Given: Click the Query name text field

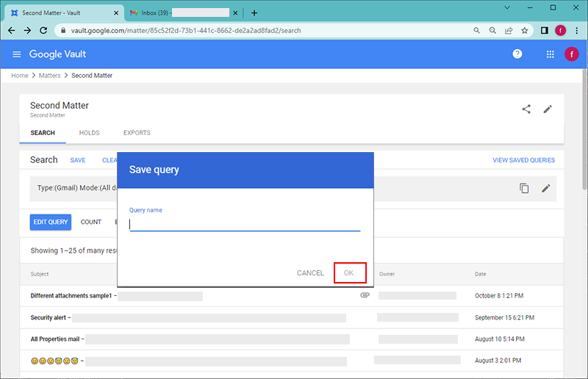Looking at the screenshot, I should 245,225.
